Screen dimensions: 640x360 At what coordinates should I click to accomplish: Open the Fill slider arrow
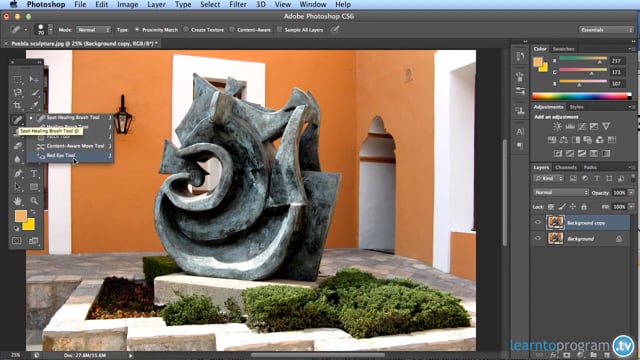[631, 207]
